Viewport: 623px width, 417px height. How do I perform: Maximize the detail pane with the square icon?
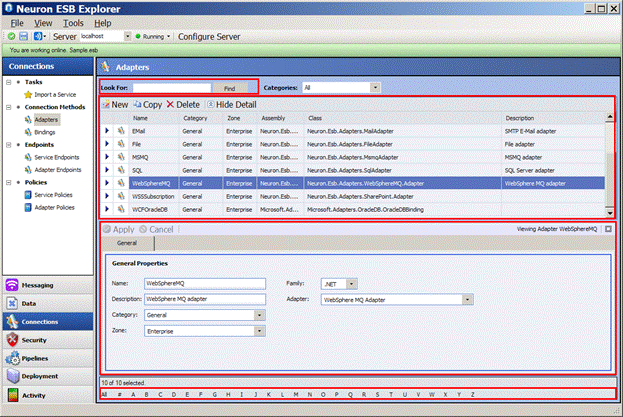(x=608, y=229)
